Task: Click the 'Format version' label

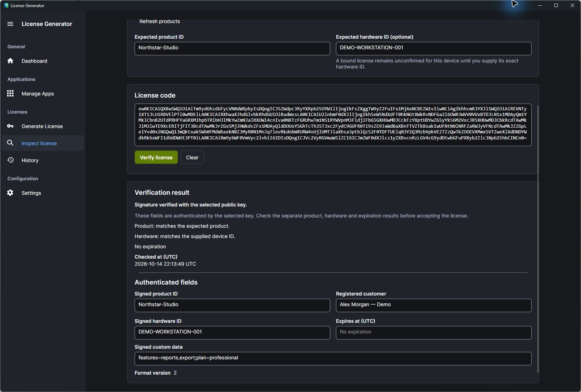Action: (x=152, y=373)
